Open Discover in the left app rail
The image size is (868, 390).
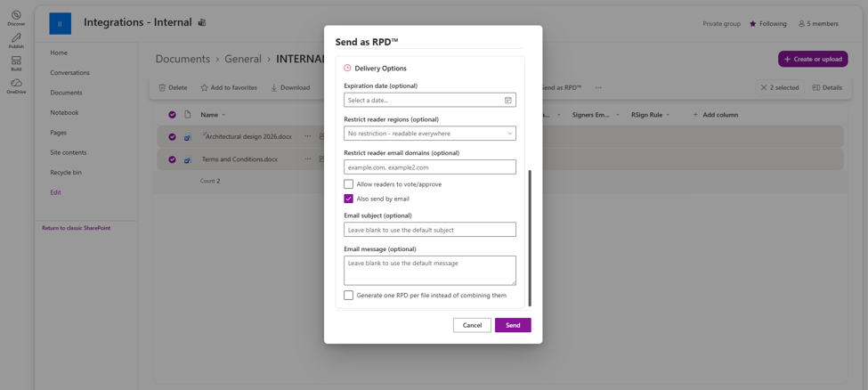tap(16, 18)
